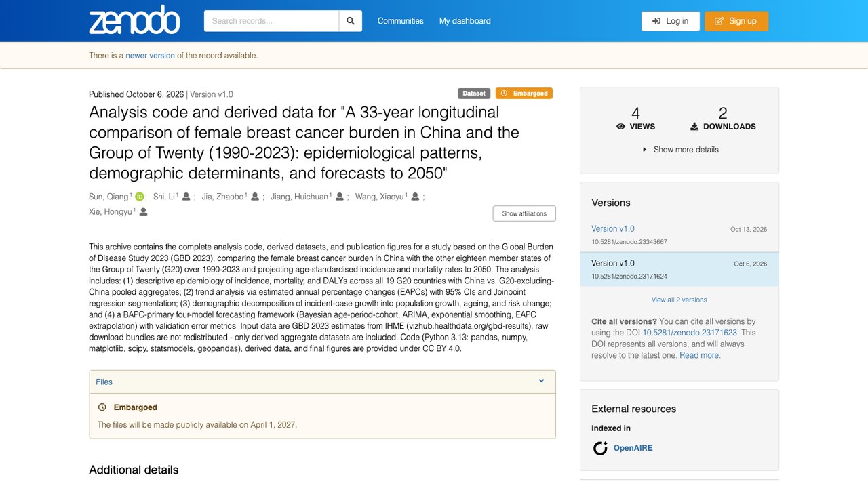Click person icon next to Xie, Hongyu
868x488 pixels.
click(x=143, y=211)
